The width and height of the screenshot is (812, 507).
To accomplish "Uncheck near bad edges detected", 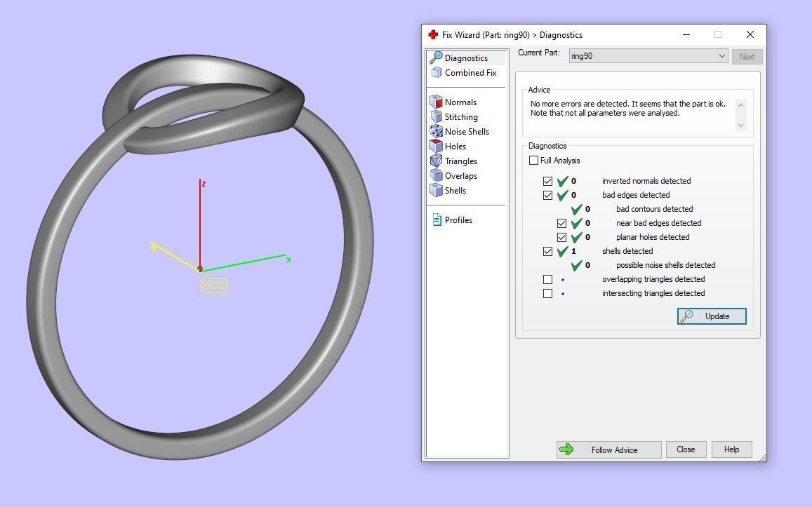I will (x=562, y=223).
